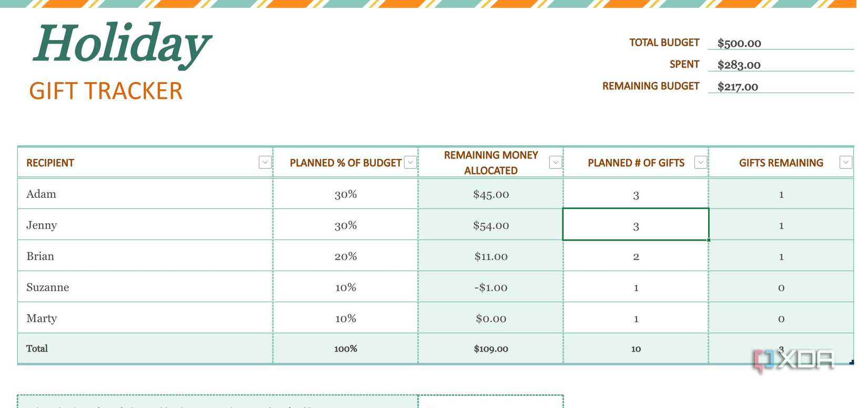This screenshot has width=868, height=408.
Task: Select Suzanne's negative allocation of -$1.00
Action: pos(490,287)
